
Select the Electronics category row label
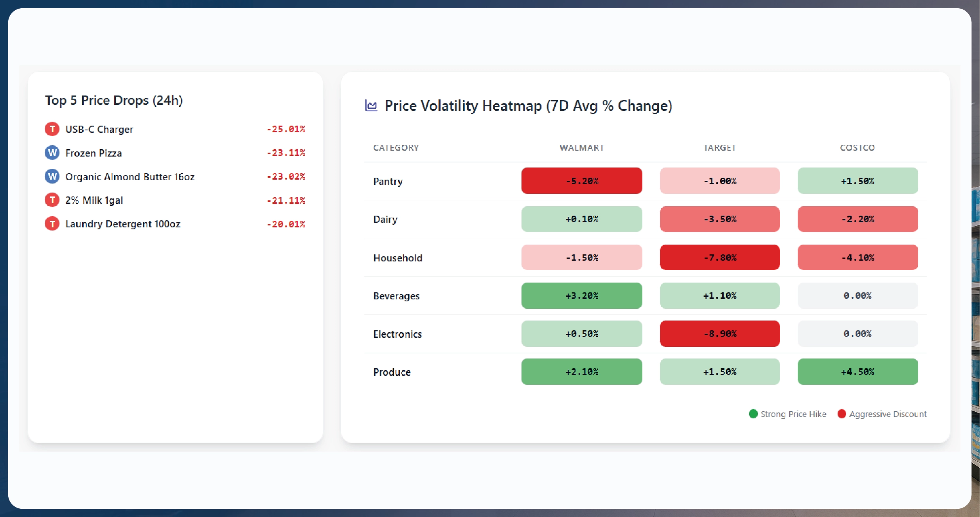pyautogui.click(x=397, y=333)
